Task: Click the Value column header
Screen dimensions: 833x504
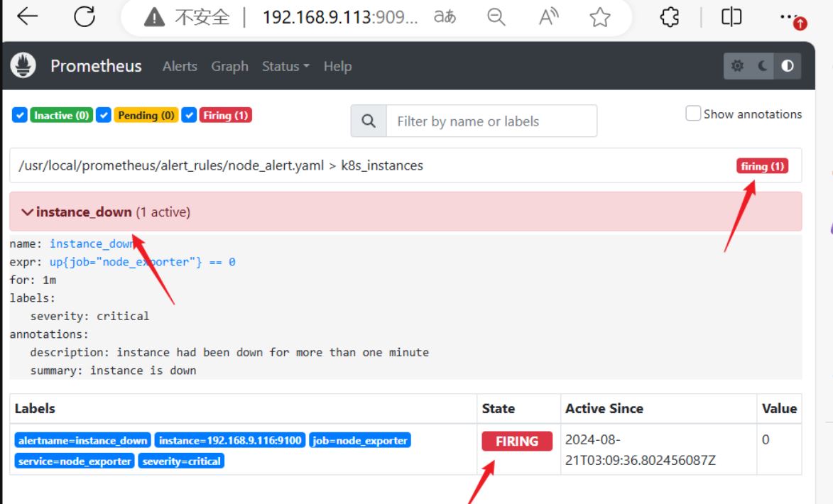Action: [x=779, y=408]
